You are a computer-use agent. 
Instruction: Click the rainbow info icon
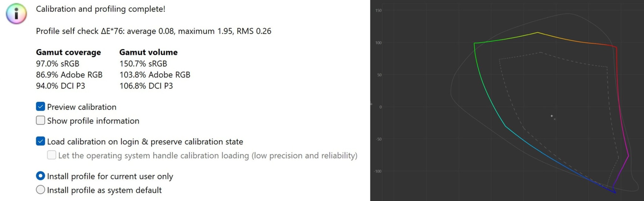(16, 14)
